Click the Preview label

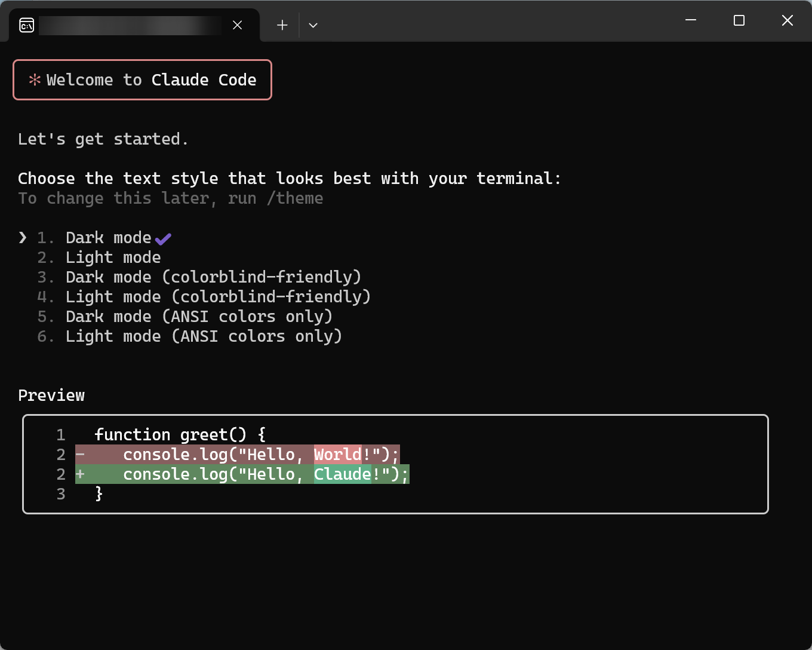coord(51,395)
